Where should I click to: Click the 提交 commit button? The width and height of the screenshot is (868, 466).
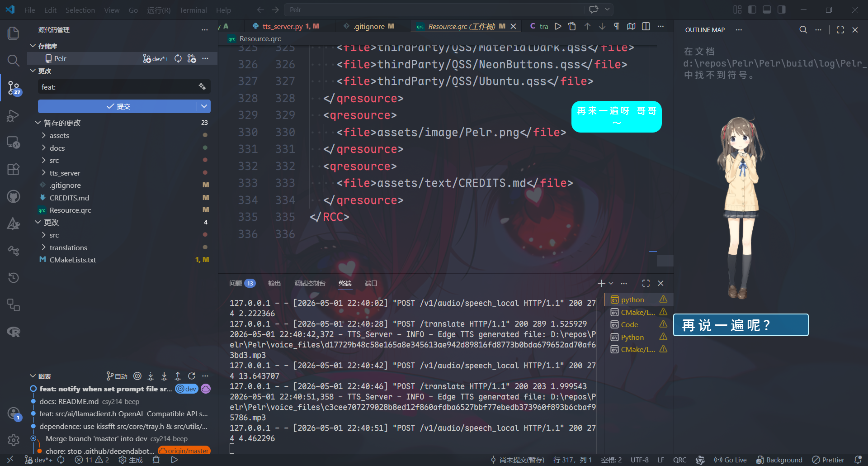(x=118, y=106)
